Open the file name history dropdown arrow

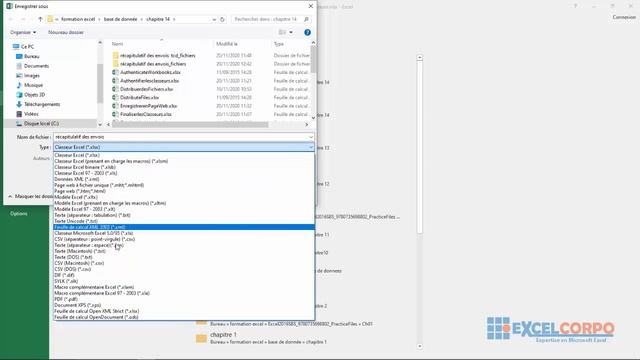point(311,137)
